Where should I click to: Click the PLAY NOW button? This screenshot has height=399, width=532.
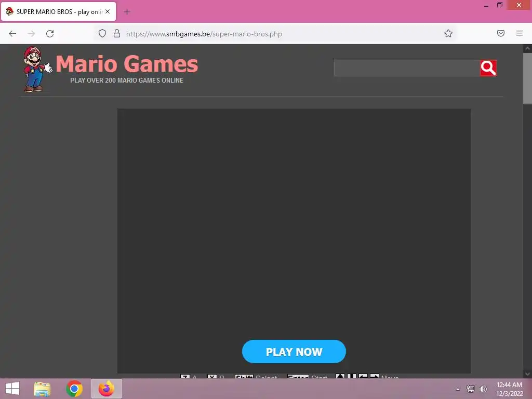click(294, 352)
